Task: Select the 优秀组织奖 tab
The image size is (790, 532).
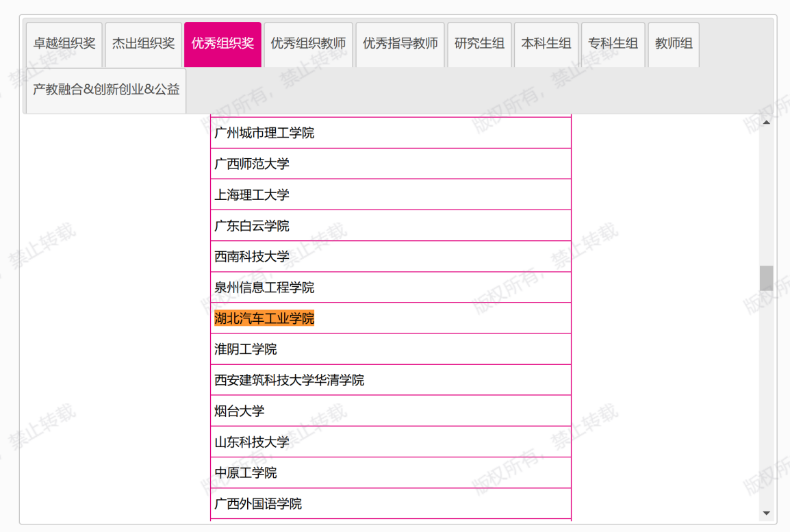Action: pyautogui.click(x=222, y=44)
